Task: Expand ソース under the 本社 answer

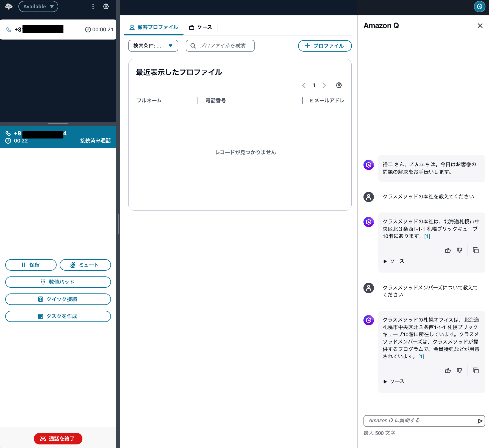Action: click(x=394, y=261)
